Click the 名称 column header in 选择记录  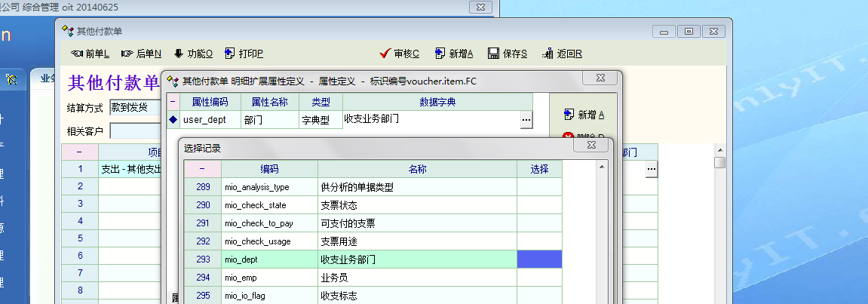(417, 169)
